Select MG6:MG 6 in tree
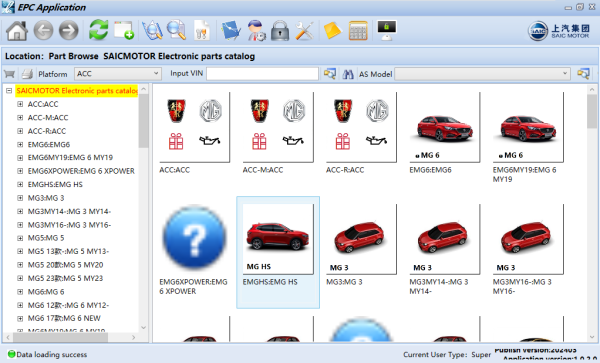 (46, 292)
